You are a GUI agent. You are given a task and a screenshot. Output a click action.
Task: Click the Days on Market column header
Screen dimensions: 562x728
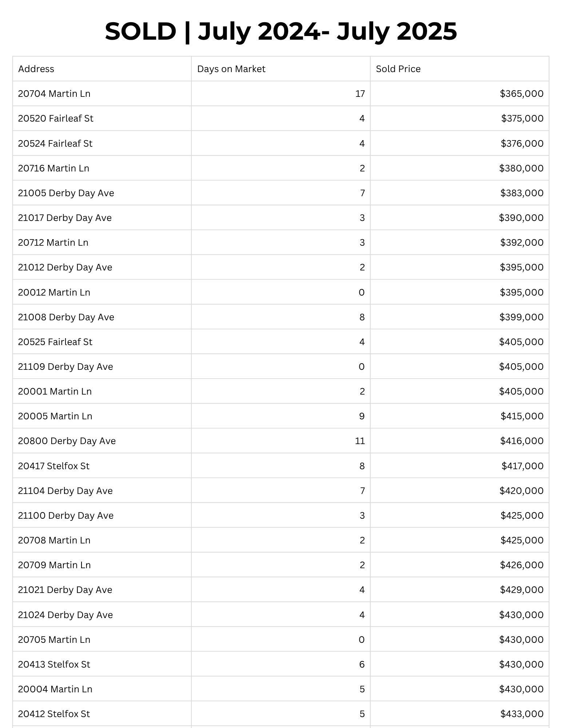(231, 69)
